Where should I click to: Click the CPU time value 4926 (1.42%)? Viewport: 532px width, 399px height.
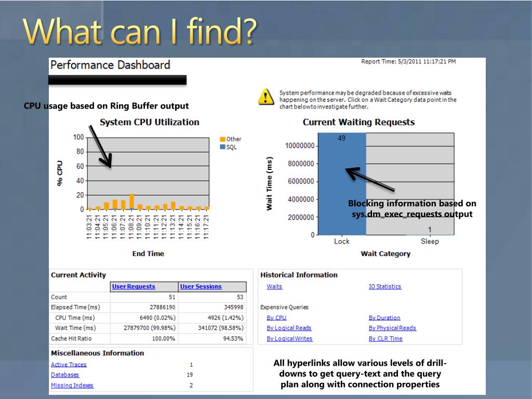(225, 317)
